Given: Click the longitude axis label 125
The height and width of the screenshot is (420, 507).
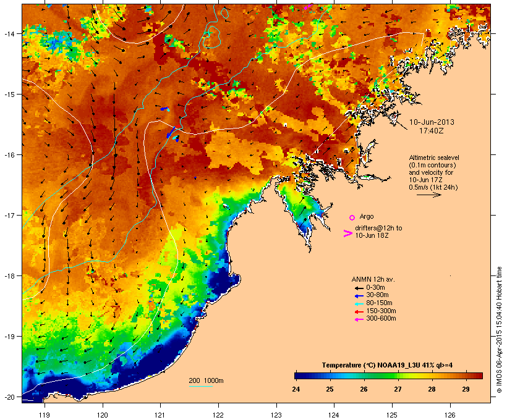Looking at the screenshot, I should pos(392,415).
